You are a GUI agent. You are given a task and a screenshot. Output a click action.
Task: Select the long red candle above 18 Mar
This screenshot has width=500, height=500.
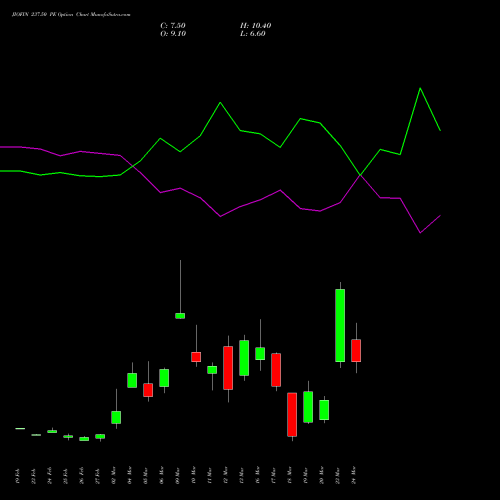[292, 415]
